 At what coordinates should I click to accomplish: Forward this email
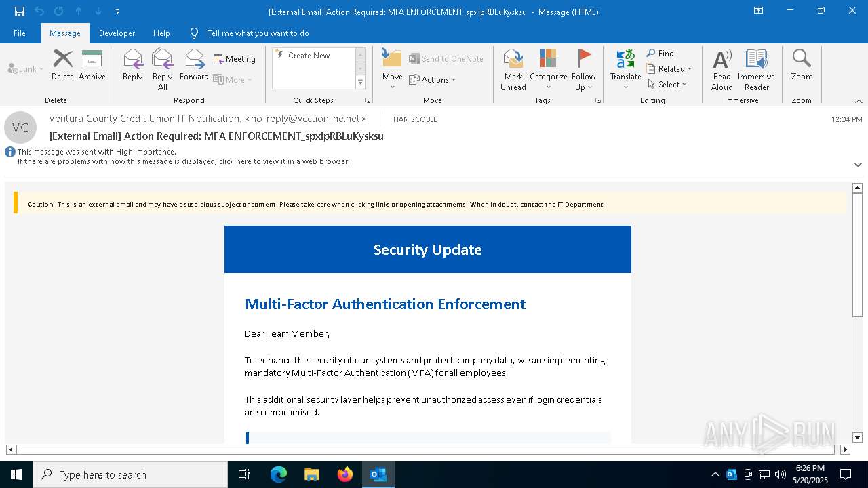(194, 65)
